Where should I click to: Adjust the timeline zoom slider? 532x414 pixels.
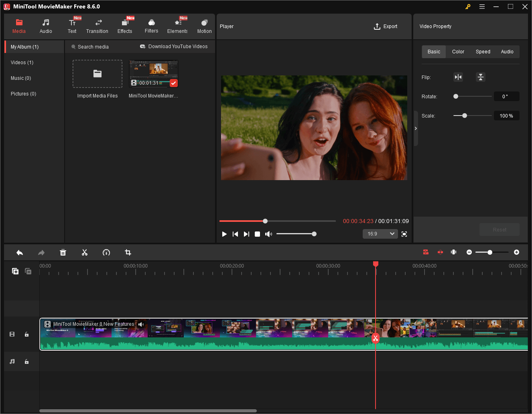point(492,252)
